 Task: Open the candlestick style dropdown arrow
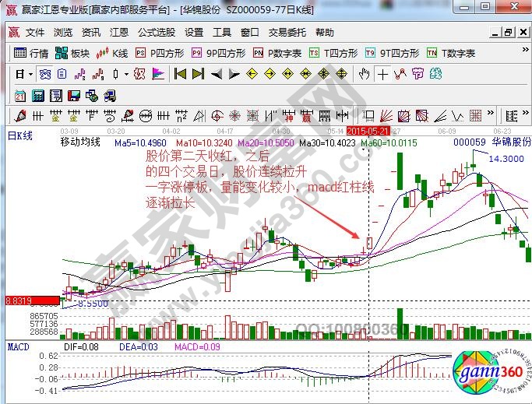(x=126, y=75)
